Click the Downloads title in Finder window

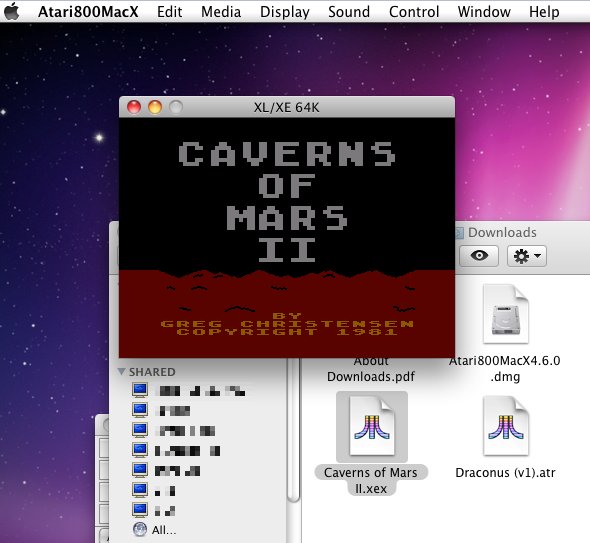point(502,233)
